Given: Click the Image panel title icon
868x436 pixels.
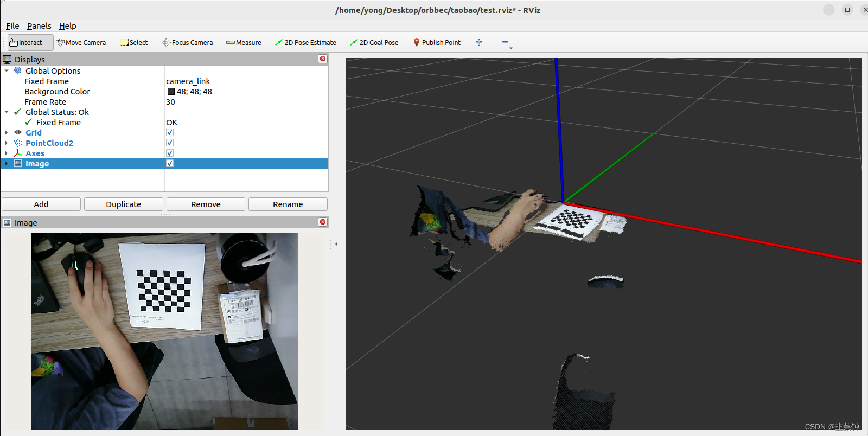Looking at the screenshot, I should [x=7, y=222].
